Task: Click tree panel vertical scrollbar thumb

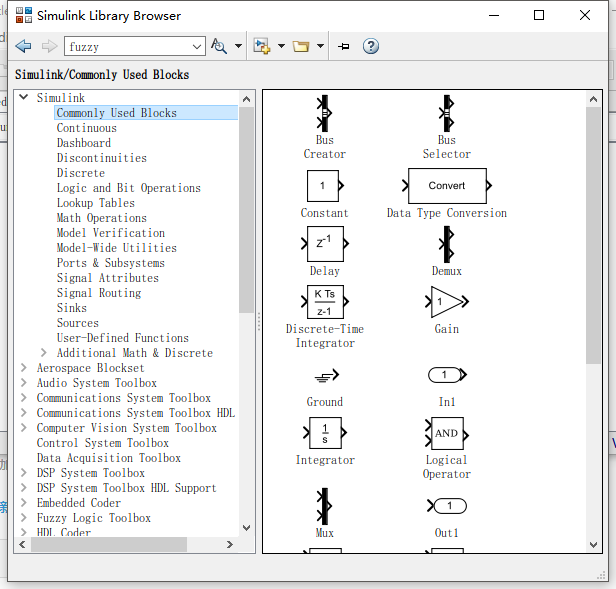Action: point(246,210)
